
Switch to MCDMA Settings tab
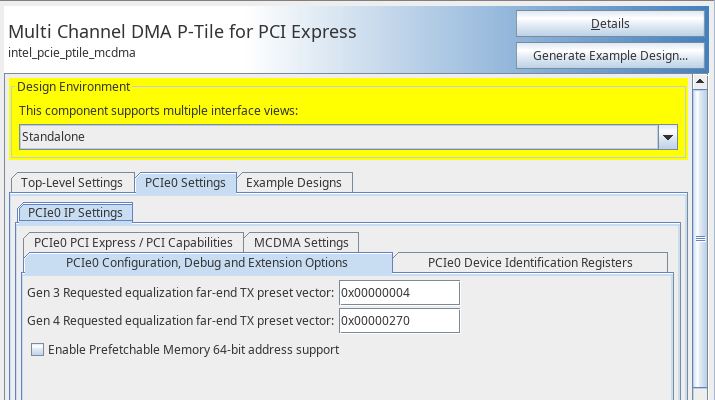pos(301,242)
